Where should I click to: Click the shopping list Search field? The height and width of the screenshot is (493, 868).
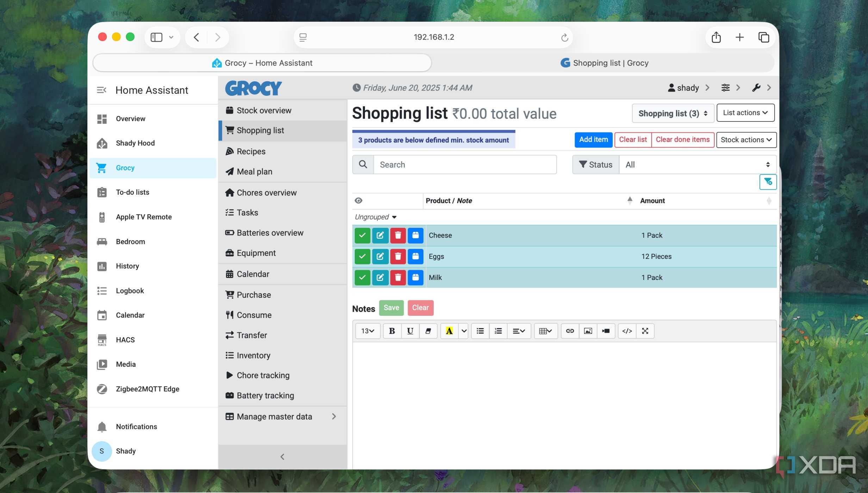click(465, 165)
